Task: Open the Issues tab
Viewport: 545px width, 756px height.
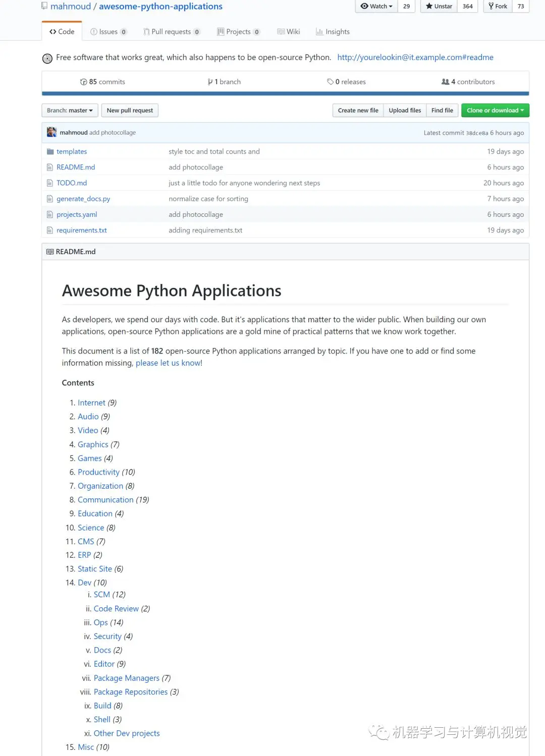Action: 108,32
